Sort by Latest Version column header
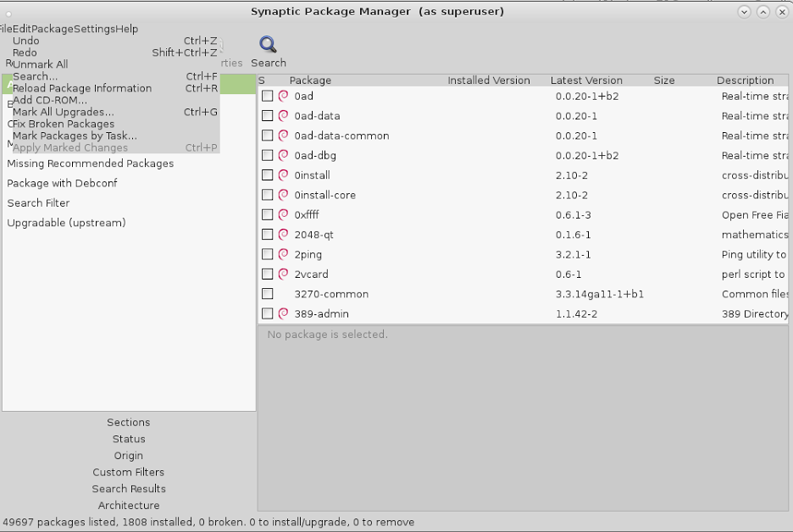Image resolution: width=793 pixels, height=532 pixels. pyautogui.click(x=586, y=80)
